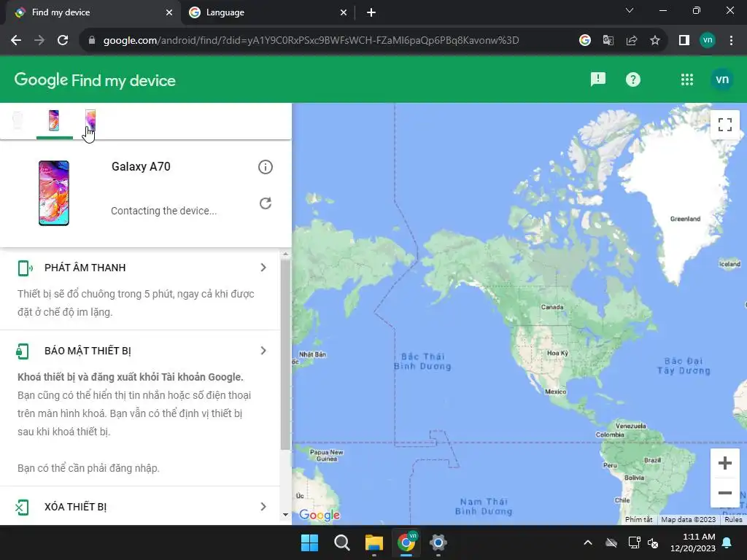The height and width of the screenshot is (560, 747).
Task: Toggle the map fullscreen view
Action: [725, 125]
